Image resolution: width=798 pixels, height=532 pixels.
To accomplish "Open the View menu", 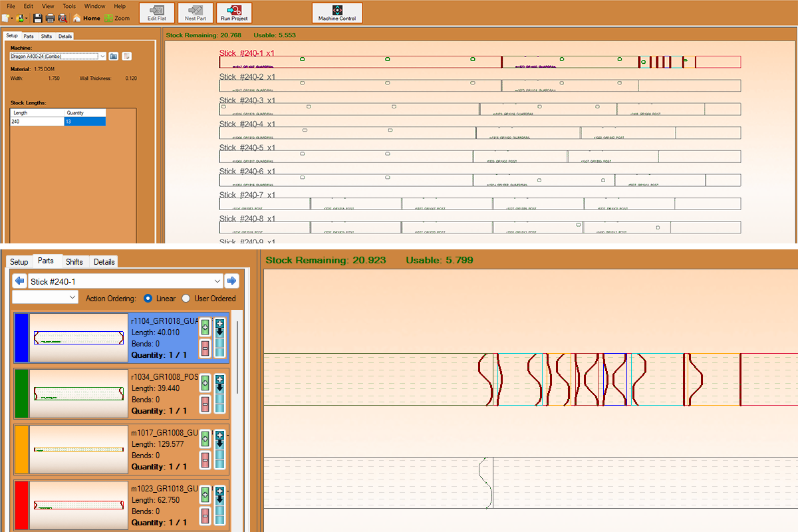I will (48, 6).
